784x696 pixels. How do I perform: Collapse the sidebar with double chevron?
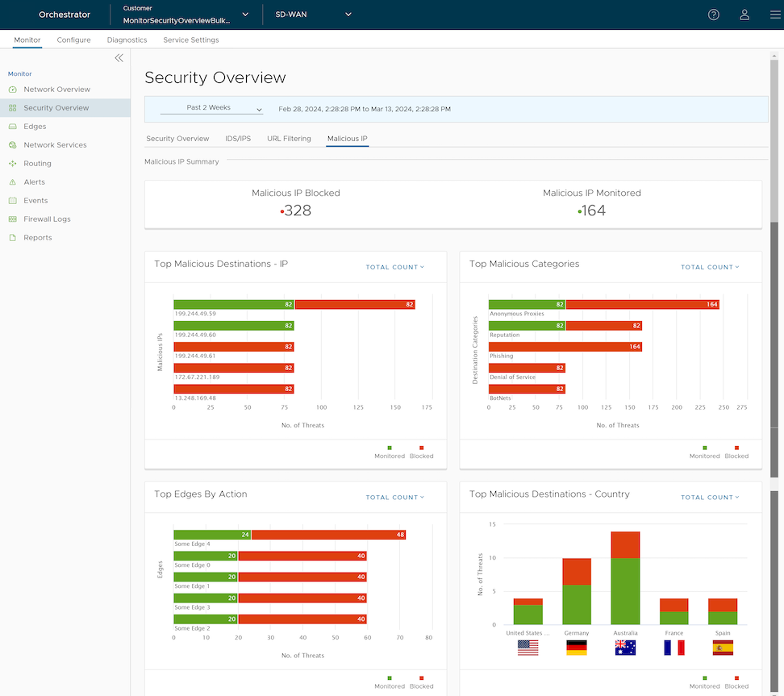[x=119, y=58]
